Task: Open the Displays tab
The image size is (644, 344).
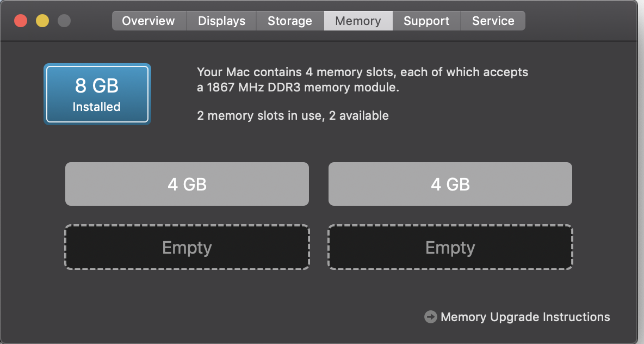Action: click(222, 21)
